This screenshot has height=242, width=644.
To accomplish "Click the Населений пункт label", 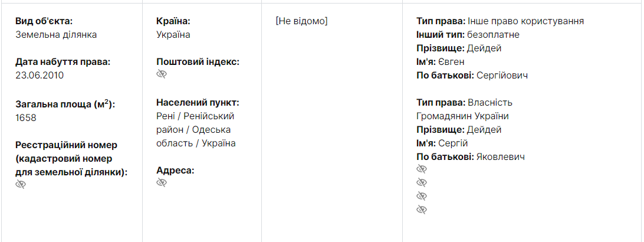I will coord(198,103).
